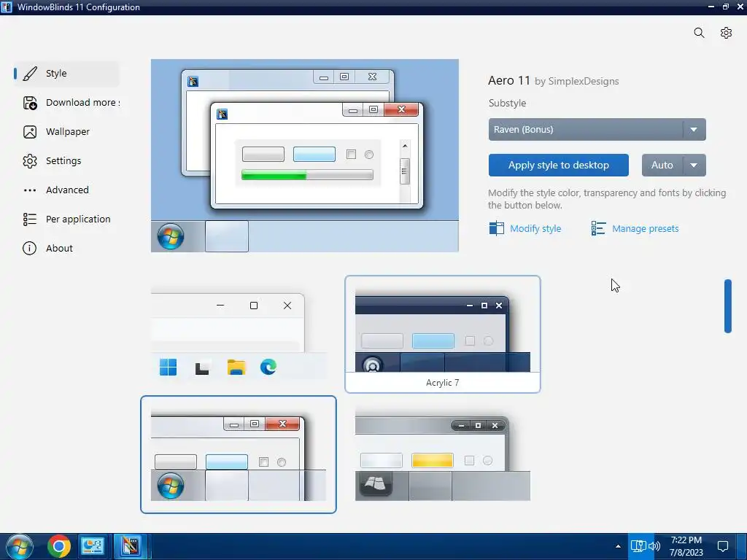This screenshot has width=747, height=560.
Task: Click the About info icon
Action: (29, 248)
